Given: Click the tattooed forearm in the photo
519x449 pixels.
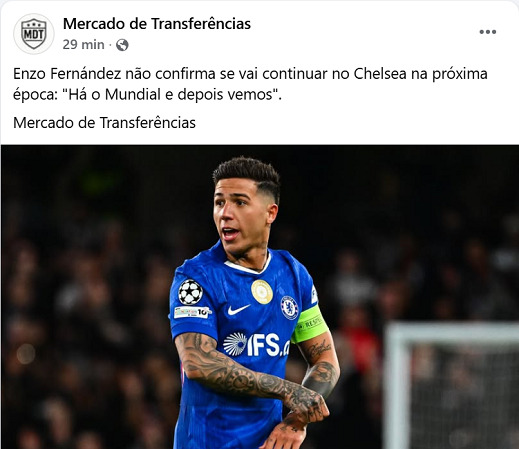Looking at the screenshot, I should [245, 372].
